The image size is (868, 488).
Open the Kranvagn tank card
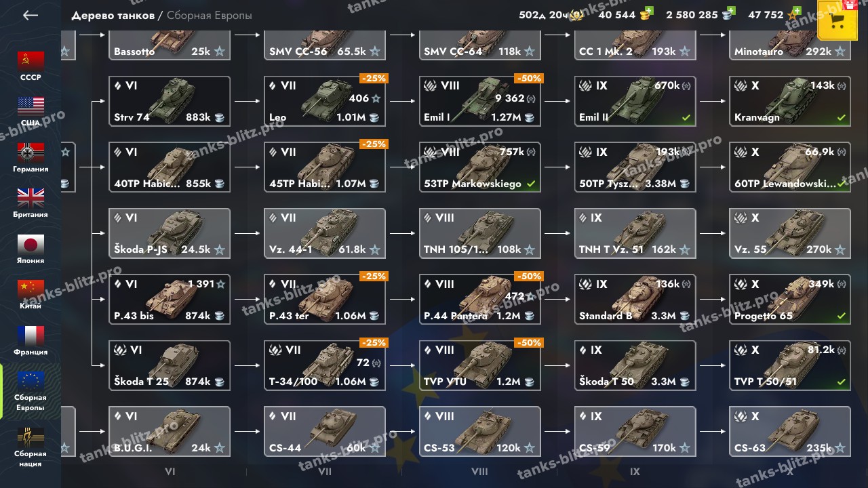click(x=790, y=101)
